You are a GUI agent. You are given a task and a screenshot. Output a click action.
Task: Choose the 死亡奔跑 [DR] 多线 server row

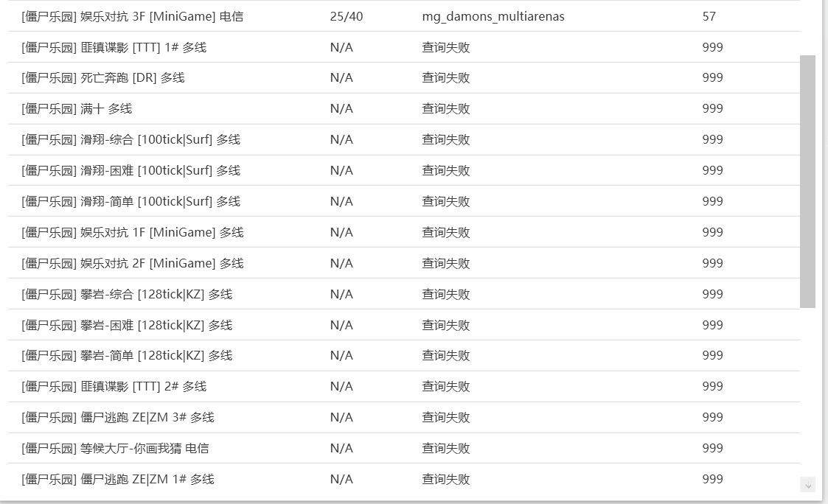tap(103, 77)
